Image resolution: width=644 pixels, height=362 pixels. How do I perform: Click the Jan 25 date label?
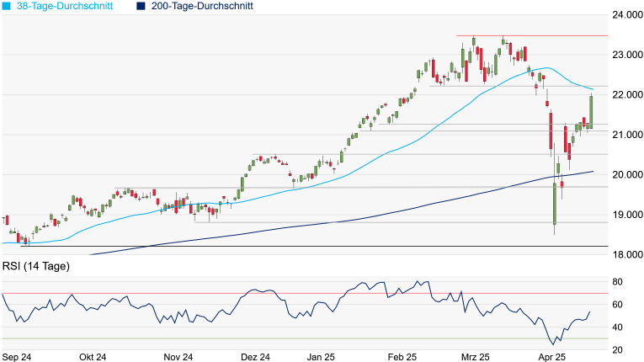pos(322,357)
